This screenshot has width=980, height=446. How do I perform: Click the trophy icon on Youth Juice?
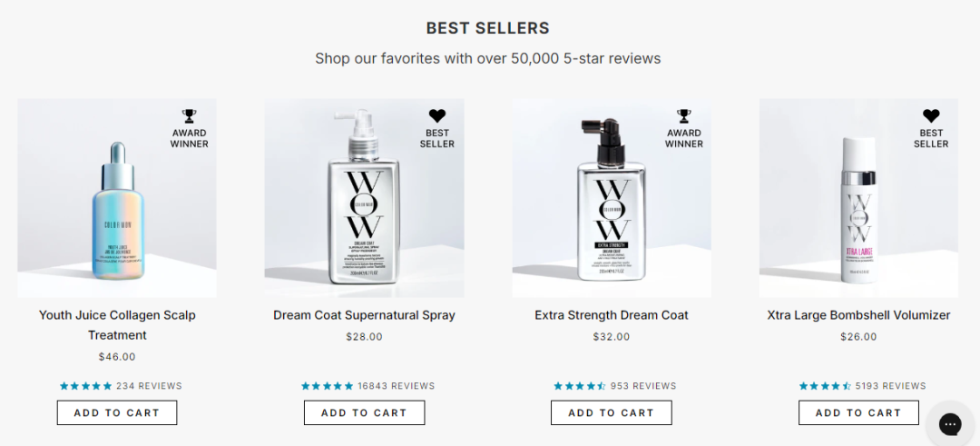(x=189, y=116)
